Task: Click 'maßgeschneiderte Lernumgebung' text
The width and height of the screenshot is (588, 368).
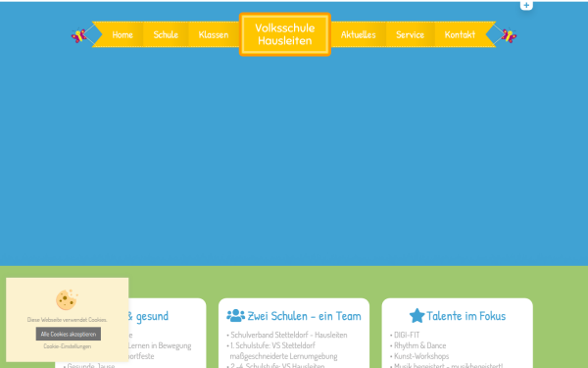Action: point(283,355)
